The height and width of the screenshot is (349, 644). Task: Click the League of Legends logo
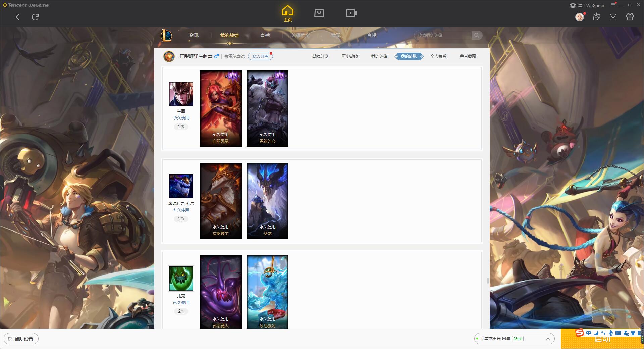tap(166, 35)
